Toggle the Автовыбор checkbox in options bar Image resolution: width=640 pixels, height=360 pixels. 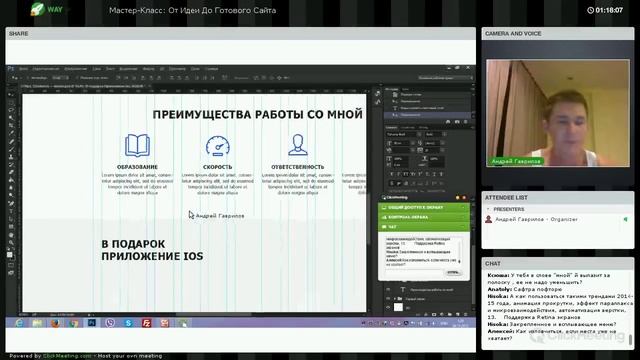(x=29, y=78)
